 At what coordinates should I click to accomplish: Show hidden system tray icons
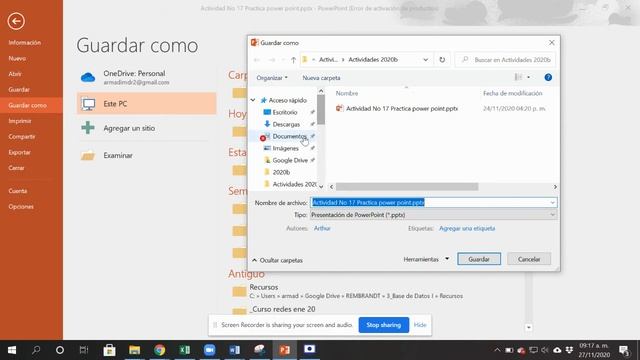[x=497, y=350]
